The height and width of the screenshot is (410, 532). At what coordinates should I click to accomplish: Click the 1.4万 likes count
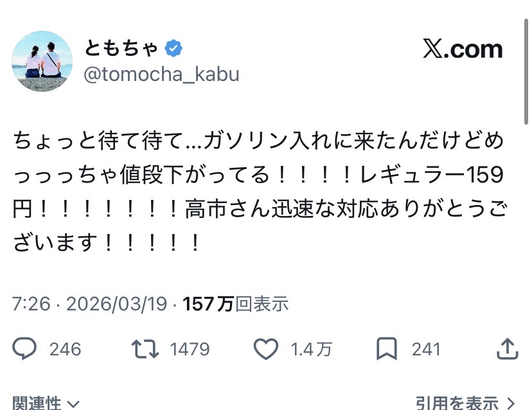coord(311,349)
